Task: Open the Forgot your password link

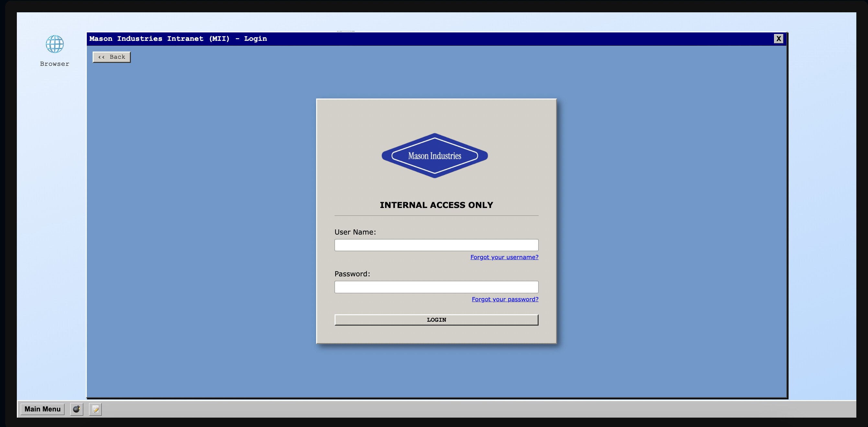Action: pyautogui.click(x=505, y=299)
